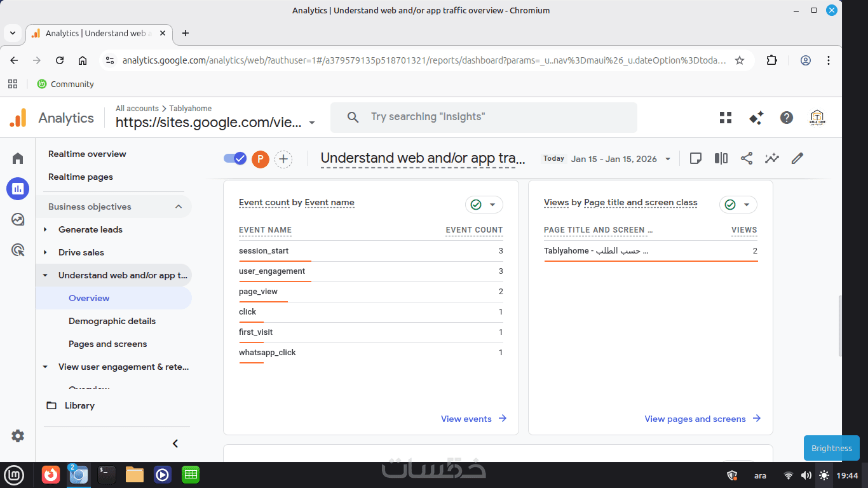Toggle the blue comparison switch

click(x=235, y=158)
